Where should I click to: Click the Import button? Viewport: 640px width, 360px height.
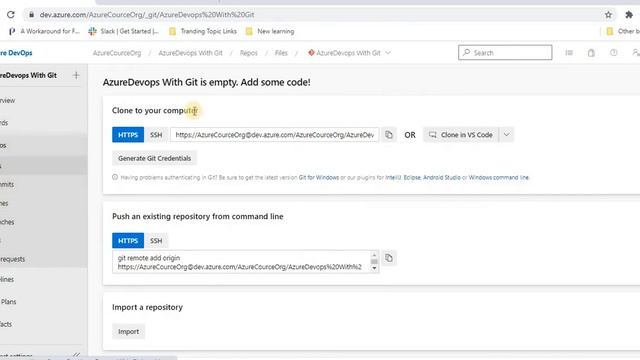click(129, 331)
